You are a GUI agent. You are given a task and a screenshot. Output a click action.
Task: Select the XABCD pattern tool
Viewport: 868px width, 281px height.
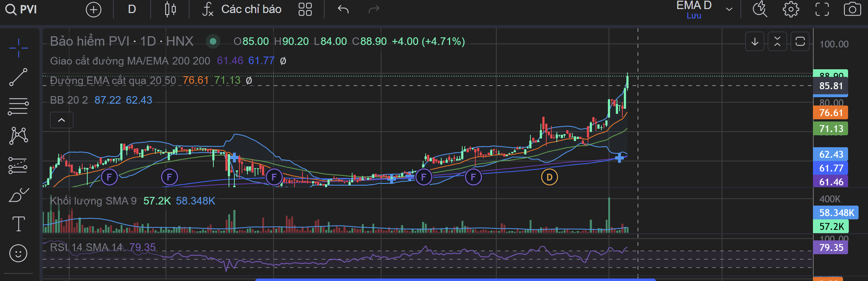click(18, 136)
